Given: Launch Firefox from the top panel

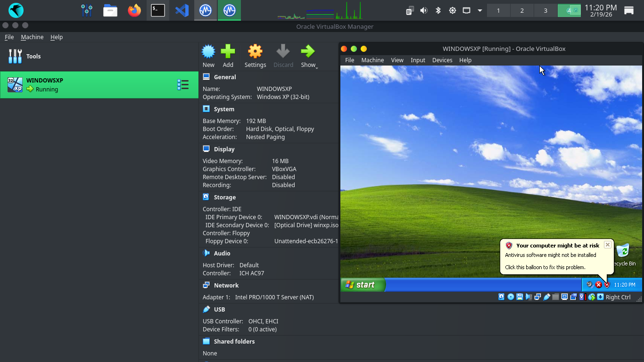Looking at the screenshot, I should (134, 10).
